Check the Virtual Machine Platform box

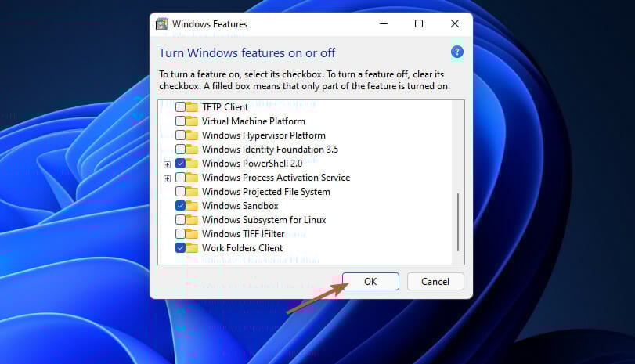(x=180, y=121)
